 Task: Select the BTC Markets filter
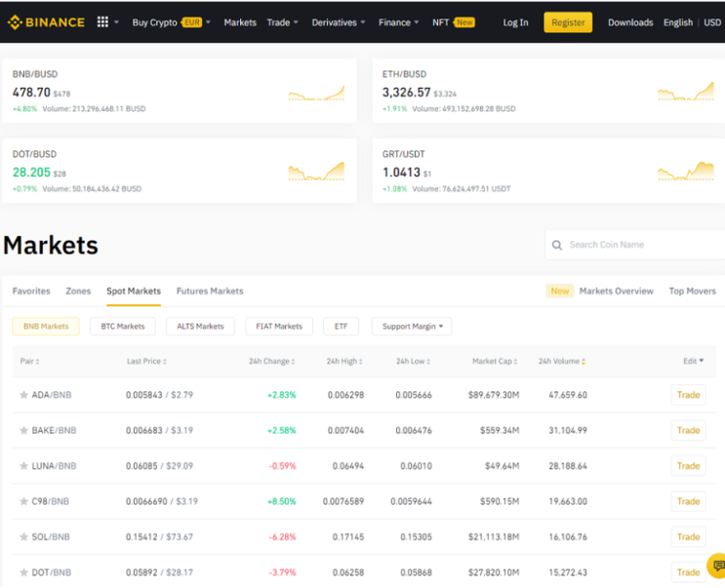123,326
